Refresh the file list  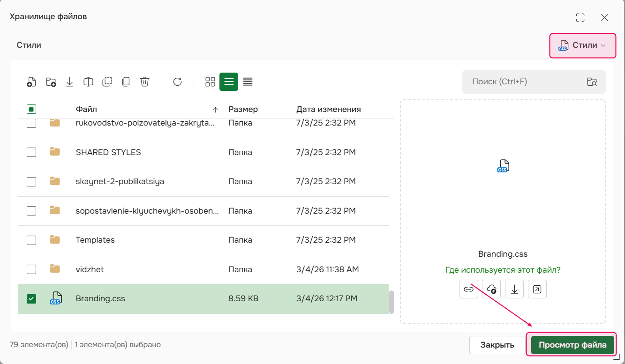(x=177, y=82)
